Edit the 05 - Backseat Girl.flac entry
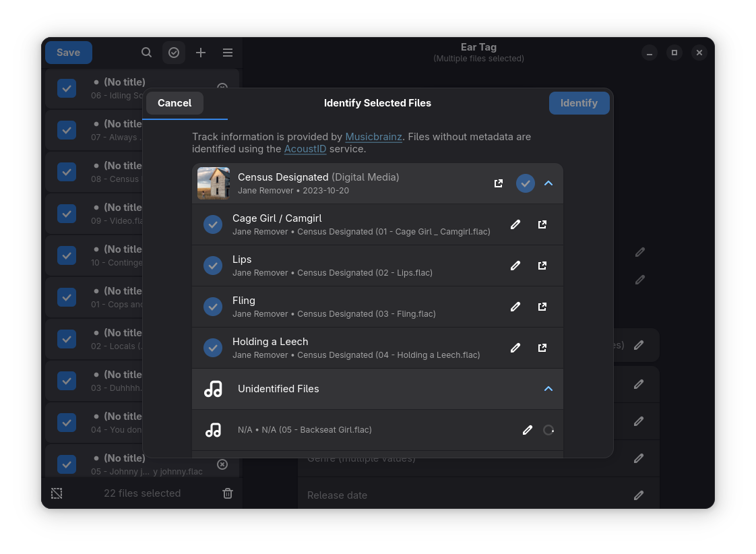The image size is (756, 554). [x=528, y=430]
